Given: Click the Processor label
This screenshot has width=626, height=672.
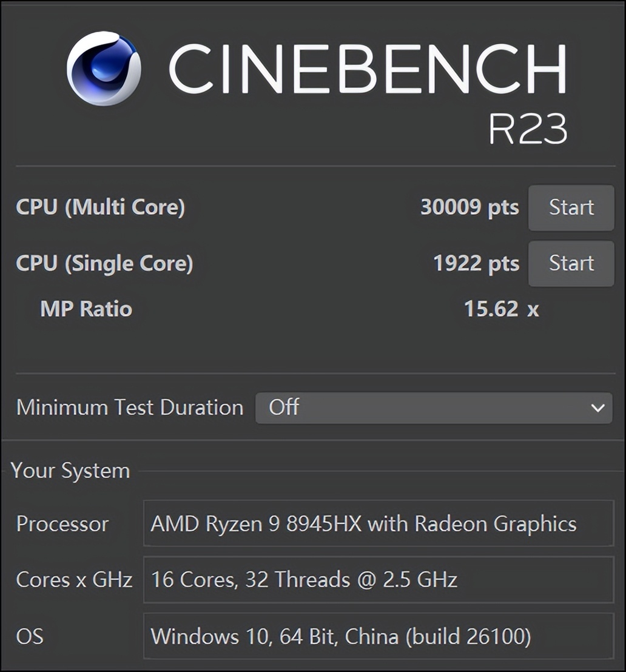Looking at the screenshot, I should 62,523.
